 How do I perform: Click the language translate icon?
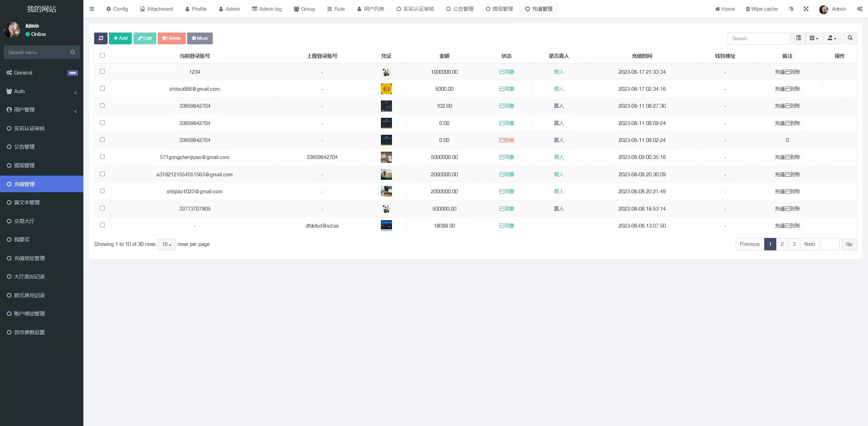pyautogui.click(x=791, y=9)
